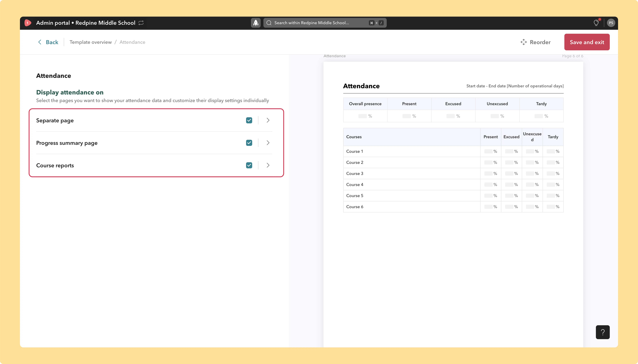Viewport: 638px width, 364px height.
Task: Click the Unexcused header in summary table
Action: tap(497, 104)
